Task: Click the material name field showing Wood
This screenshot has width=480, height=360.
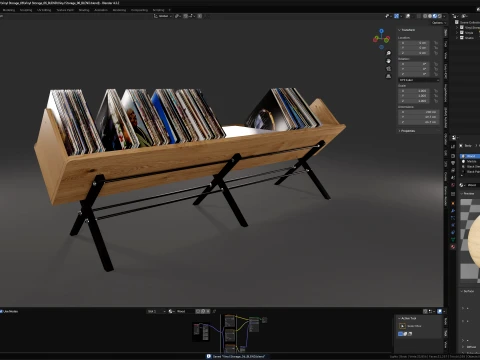Action: 473,185
